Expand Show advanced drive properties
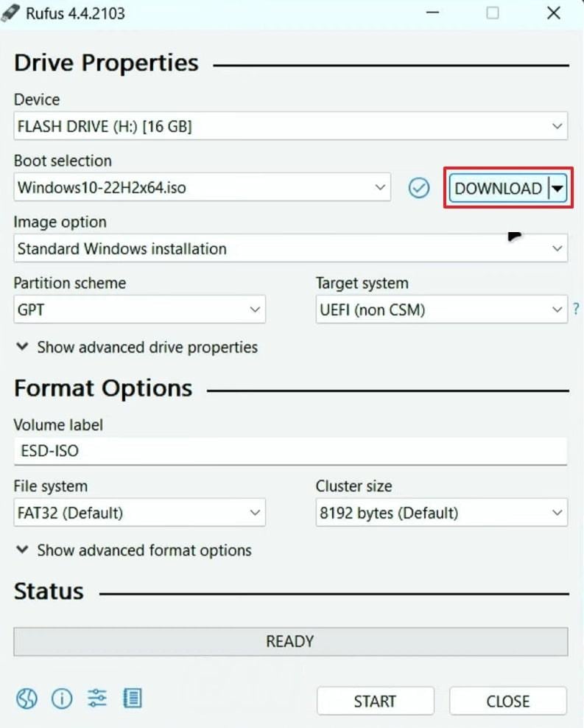 pyautogui.click(x=137, y=347)
